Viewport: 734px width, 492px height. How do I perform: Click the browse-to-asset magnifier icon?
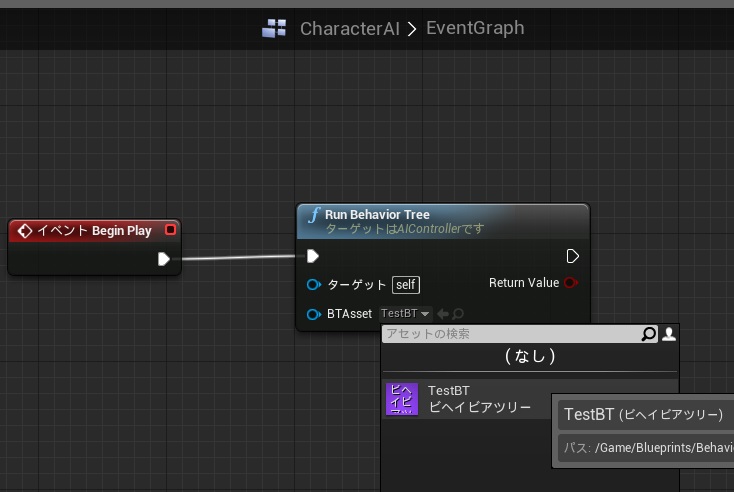pos(458,314)
